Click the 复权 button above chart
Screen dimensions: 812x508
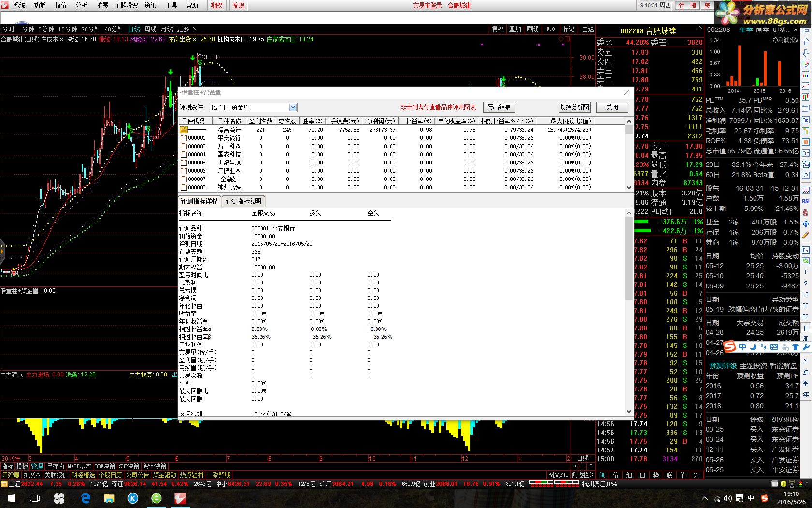point(497,30)
